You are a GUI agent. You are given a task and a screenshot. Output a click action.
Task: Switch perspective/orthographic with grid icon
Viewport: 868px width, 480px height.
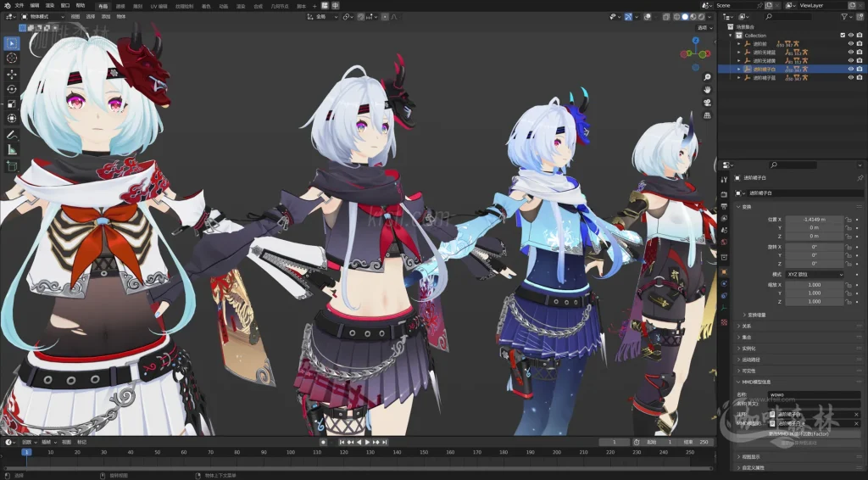(x=707, y=115)
